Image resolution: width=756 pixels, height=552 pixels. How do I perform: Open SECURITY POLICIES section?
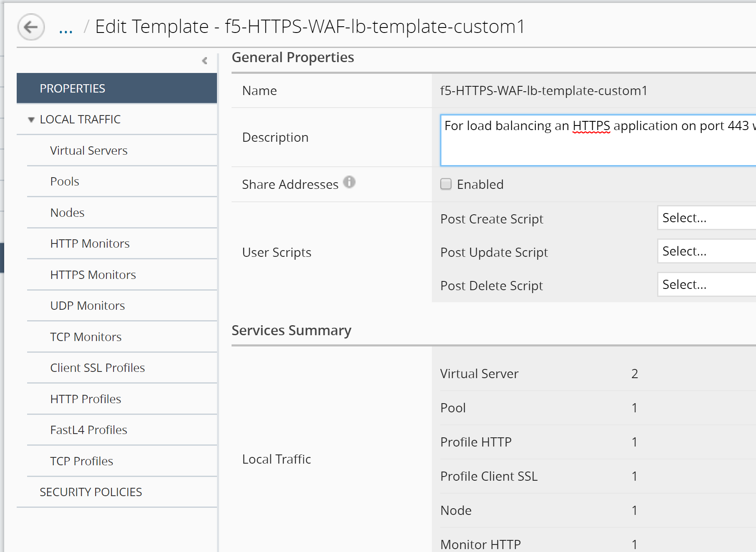click(x=117, y=492)
